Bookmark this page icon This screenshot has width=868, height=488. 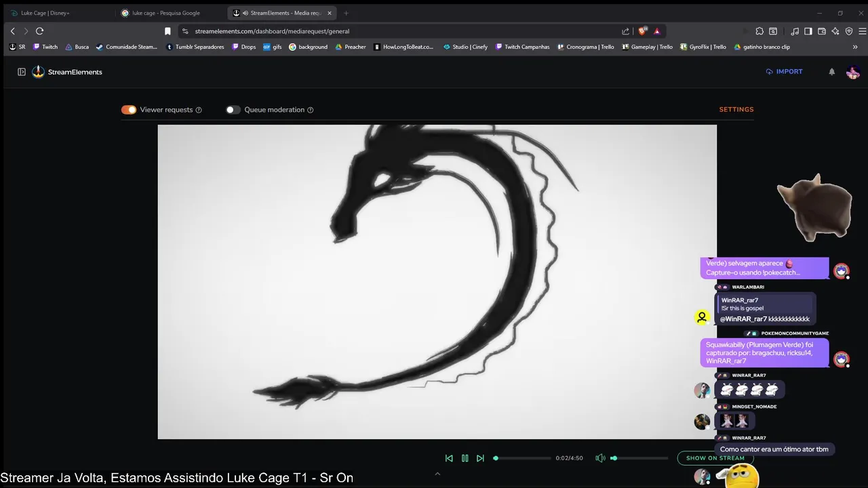click(167, 31)
